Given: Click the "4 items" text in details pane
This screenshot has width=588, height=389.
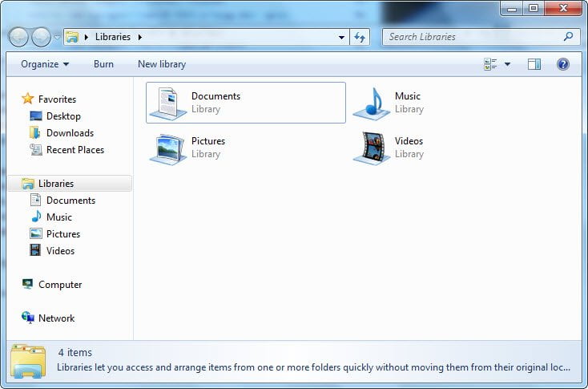Looking at the screenshot, I should 75,353.
